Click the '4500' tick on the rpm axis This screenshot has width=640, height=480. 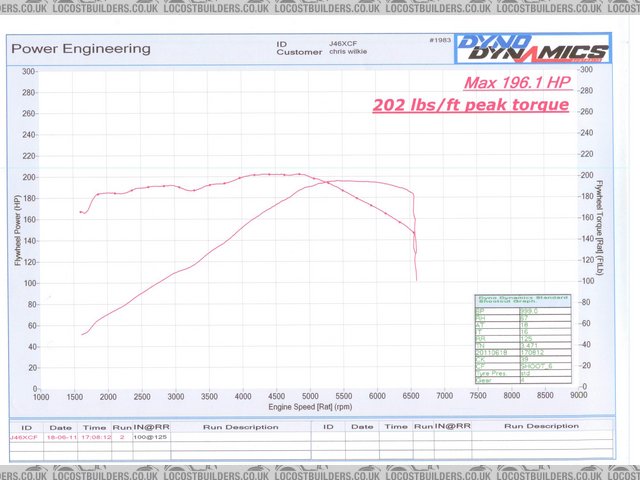(276, 396)
